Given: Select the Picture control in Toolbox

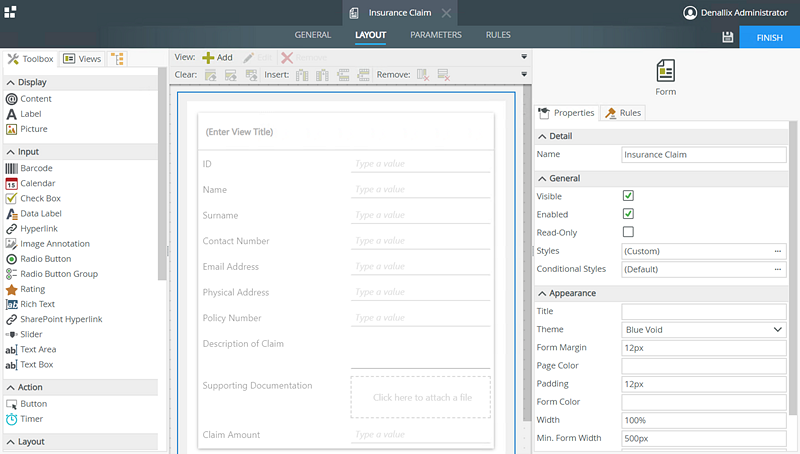Looking at the screenshot, I should tap(33, 129).
